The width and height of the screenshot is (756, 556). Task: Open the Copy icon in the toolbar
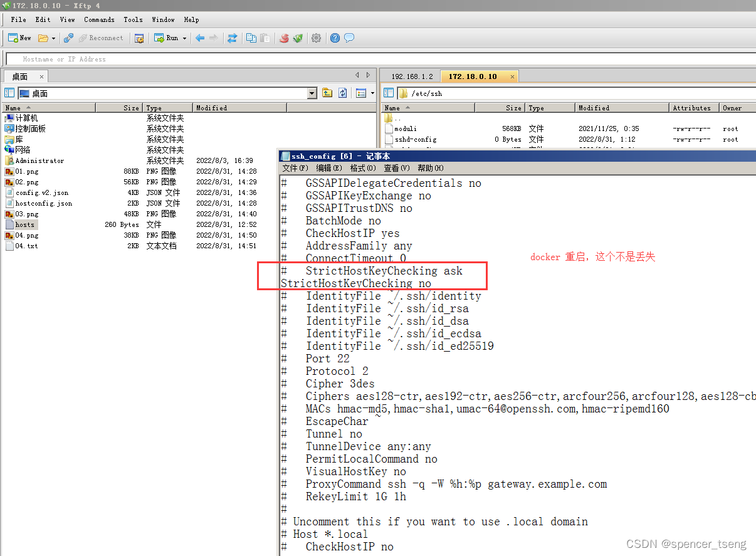pos(251,38)
